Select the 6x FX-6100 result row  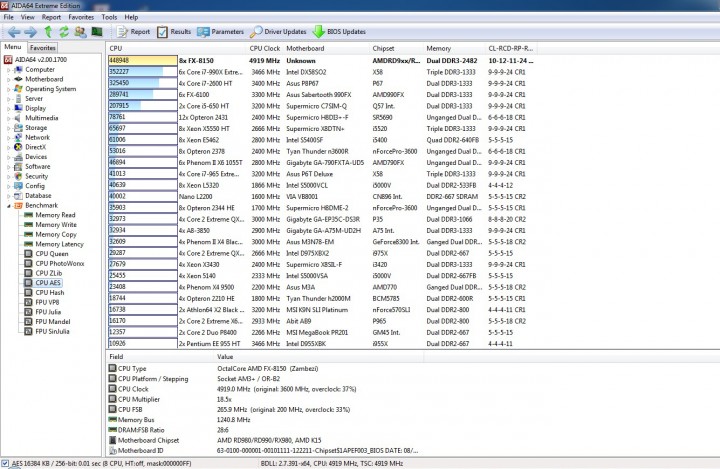click(321, 95)
